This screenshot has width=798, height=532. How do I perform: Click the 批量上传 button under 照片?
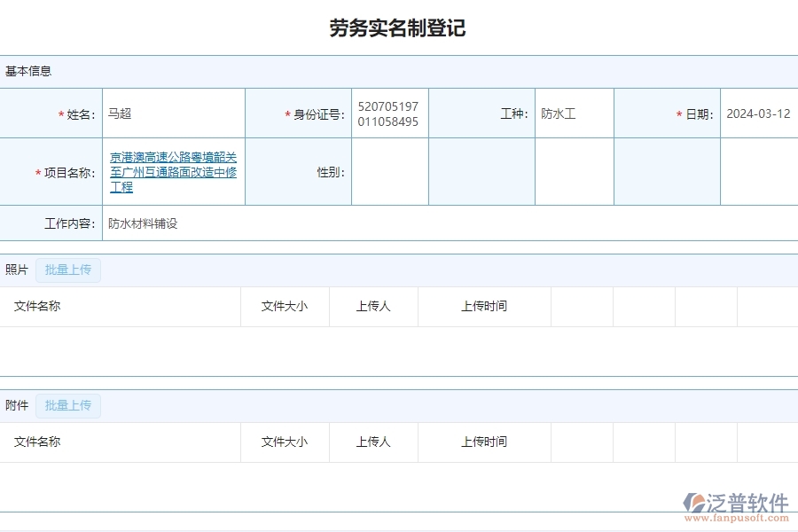point(68,270)
